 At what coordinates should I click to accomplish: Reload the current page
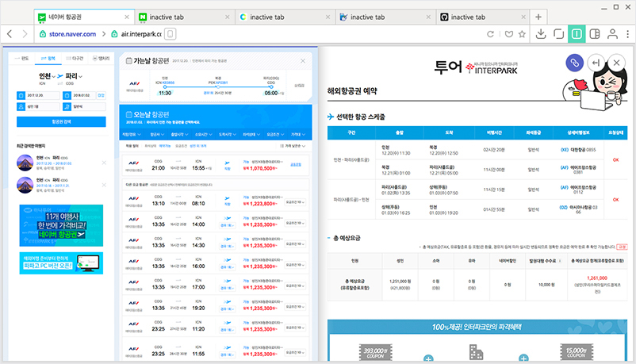(x=490, y=34)
